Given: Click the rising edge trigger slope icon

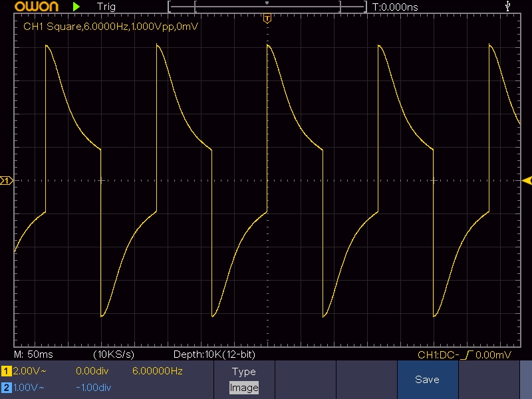Looking at the screenshot, I should click(467, 355).
